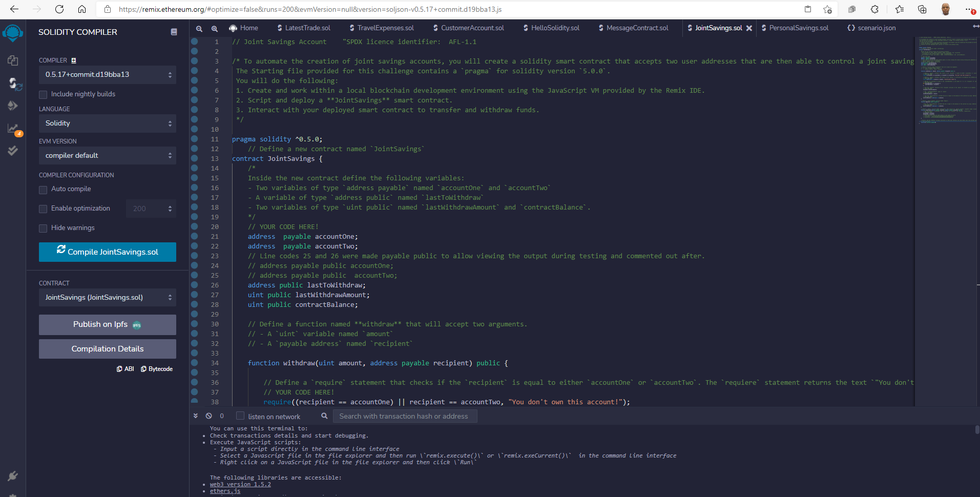Toggle the listen on network checkbox
This screenshot has height=497, width=980.
click(x=240, y=416)
